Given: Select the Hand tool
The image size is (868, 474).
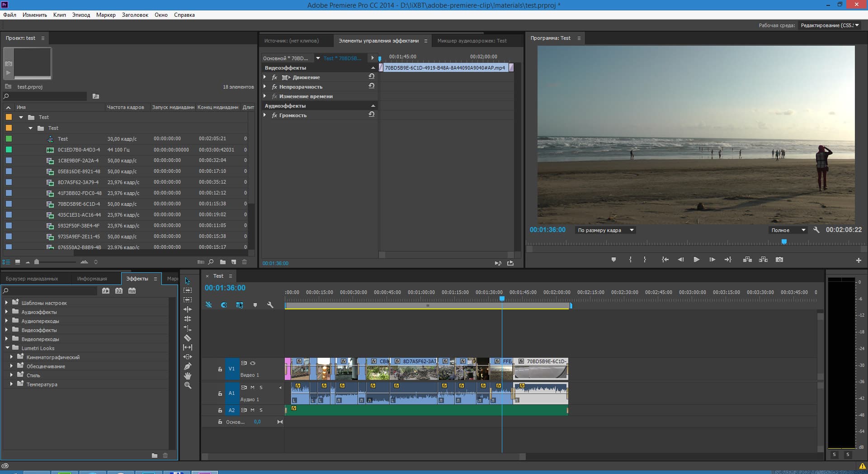Looking at the screenshot, I should pos(188,376).
